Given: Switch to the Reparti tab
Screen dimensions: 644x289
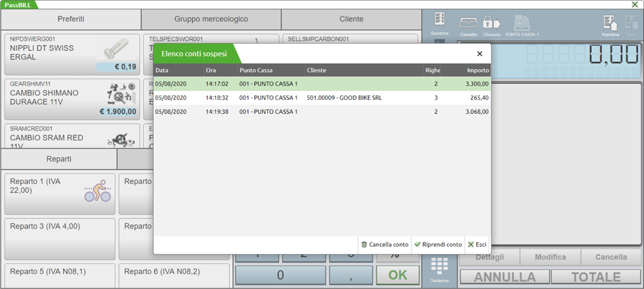Looking at the screenshot, I should click(59, 159).
